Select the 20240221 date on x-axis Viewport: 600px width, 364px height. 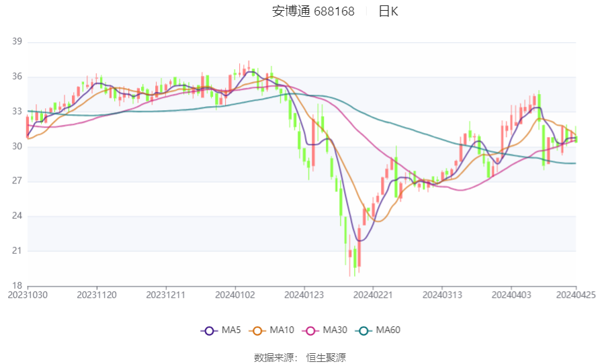click(373, 295)
